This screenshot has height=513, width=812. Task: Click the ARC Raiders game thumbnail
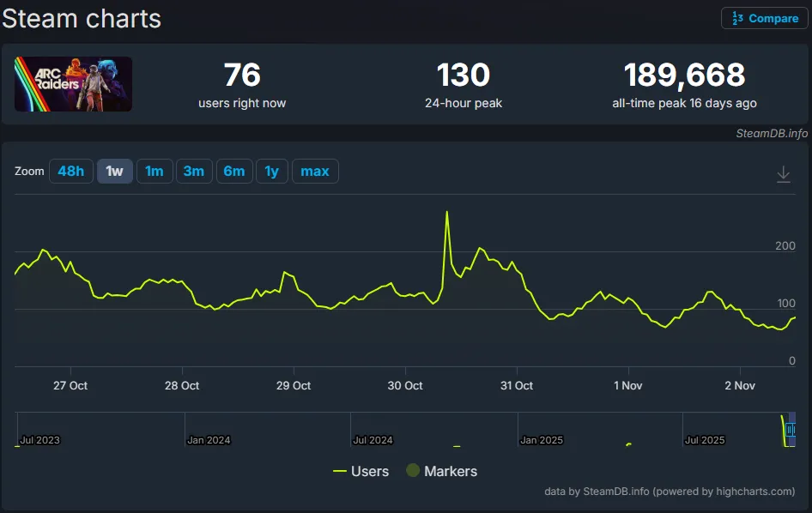[74, 84]
